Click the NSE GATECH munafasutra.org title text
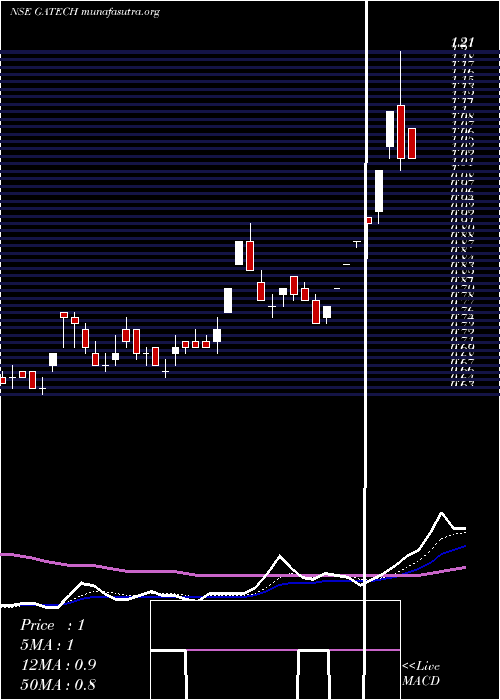The height and width of the screenshot is (700, 500). click(85, 12)
